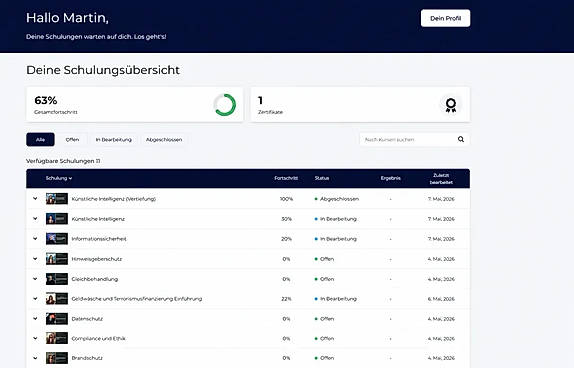Expand the Geldwäsche und Terrorismusfinanzierung row
The image size is (574, 368).
click(x=35, y=298)
